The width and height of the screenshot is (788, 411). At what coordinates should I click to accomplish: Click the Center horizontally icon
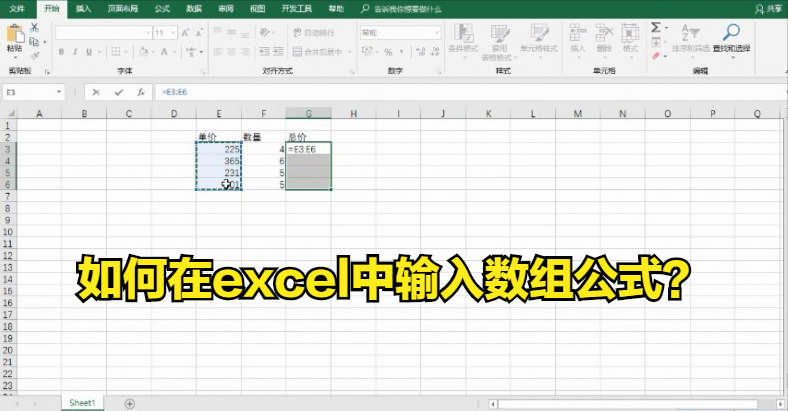231,51
